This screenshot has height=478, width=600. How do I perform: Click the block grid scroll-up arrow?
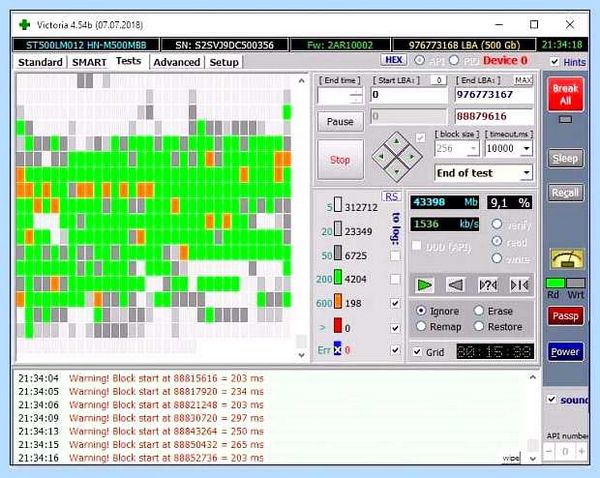point(302,81)
